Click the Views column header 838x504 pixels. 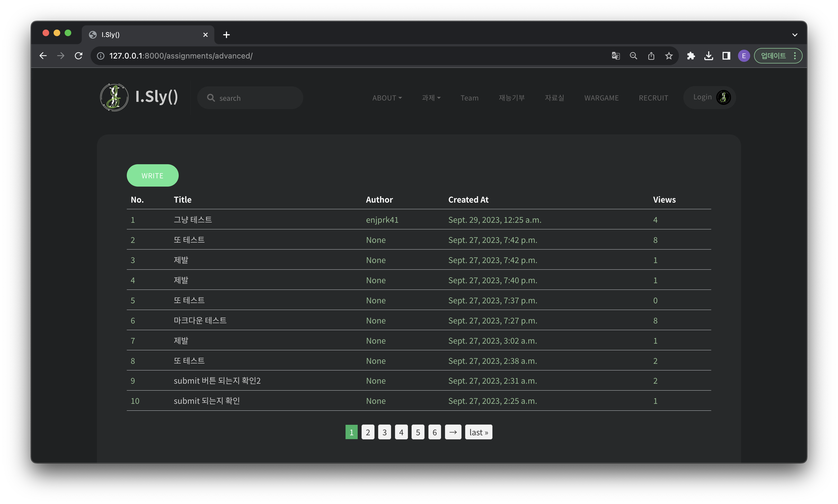(664, 200)
